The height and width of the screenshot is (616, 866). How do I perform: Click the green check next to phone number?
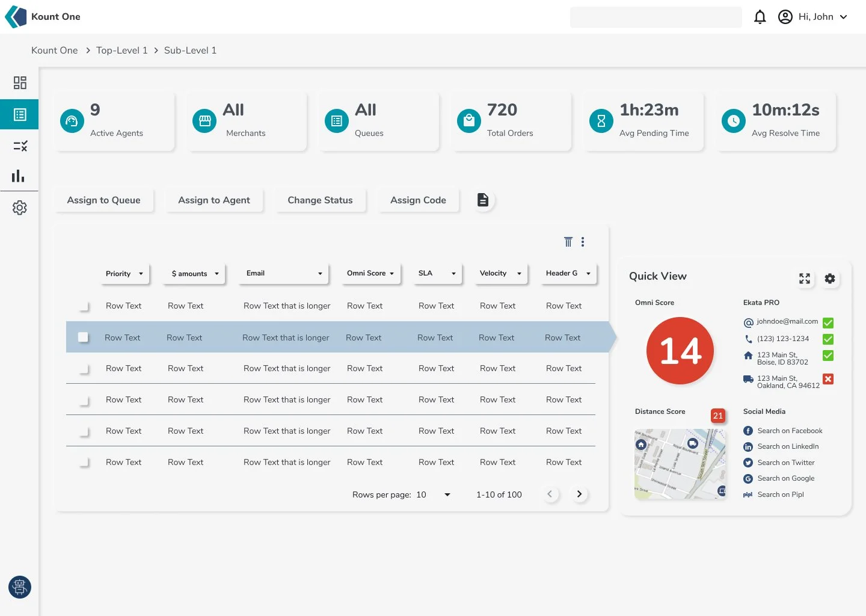[828, 339]
